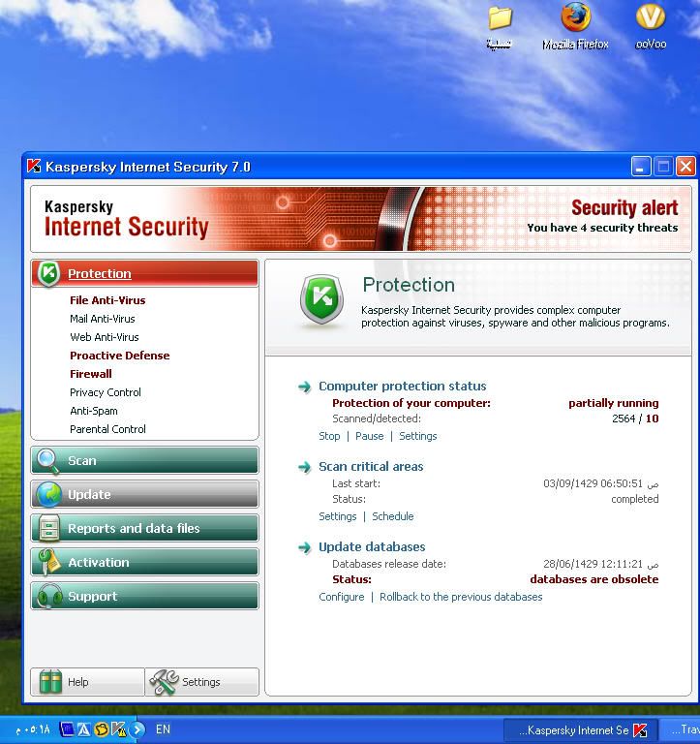Click the blue 'A' tray icon

tap(83, 729)
